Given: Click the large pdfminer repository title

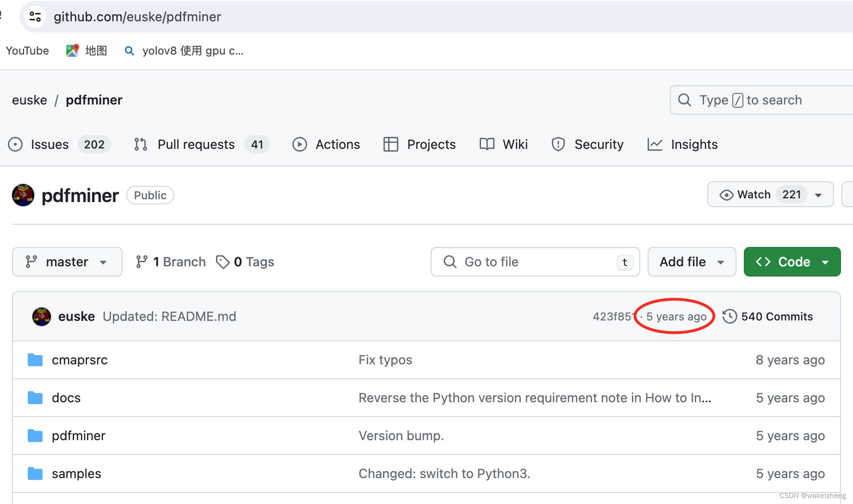Looking at the screenshot, I should pyautogui.click(x=80, y=196).
